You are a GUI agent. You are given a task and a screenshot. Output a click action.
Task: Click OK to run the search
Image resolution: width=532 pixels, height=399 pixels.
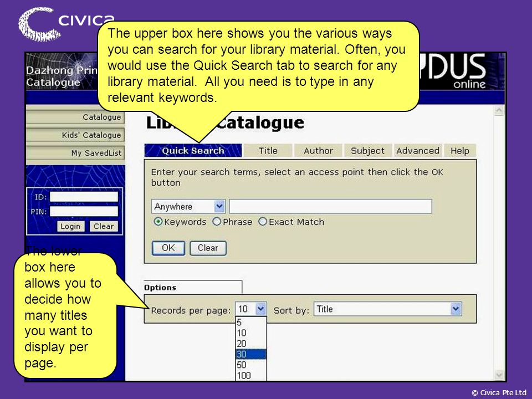click(x=168, y=248)
